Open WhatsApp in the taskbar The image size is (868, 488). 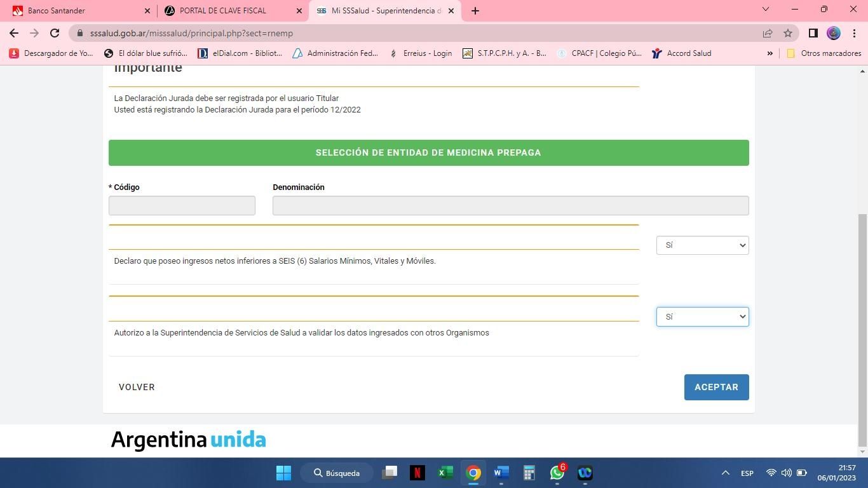coord(557,473)
